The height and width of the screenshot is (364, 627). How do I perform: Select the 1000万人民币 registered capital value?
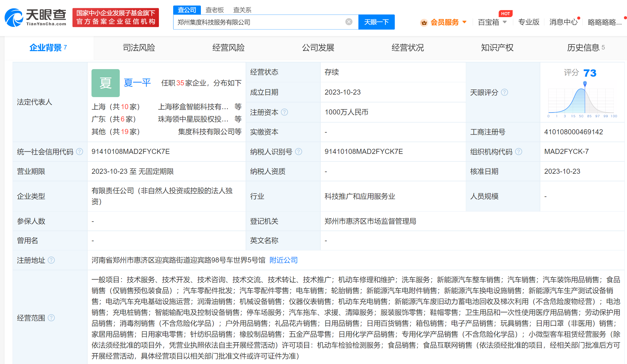click(x=346, y=112)
